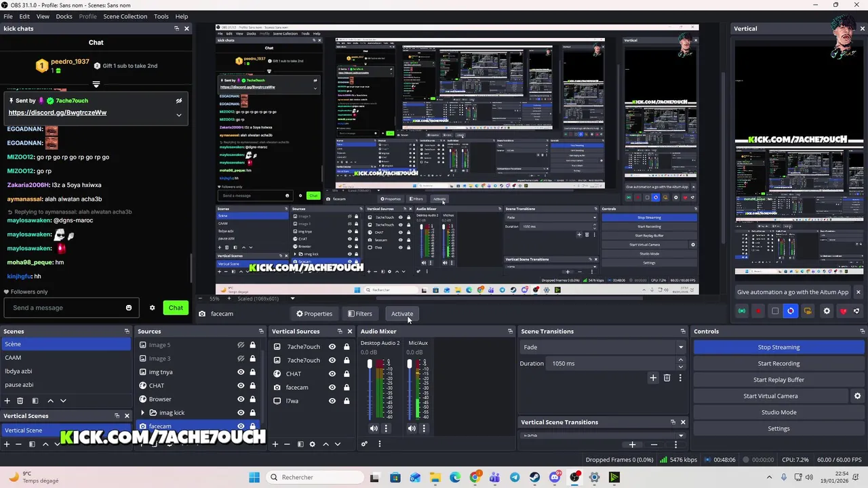Move scene down in Scenes panel
The width and height of the screenshot is (868, 488).
[x=63, y=401]
